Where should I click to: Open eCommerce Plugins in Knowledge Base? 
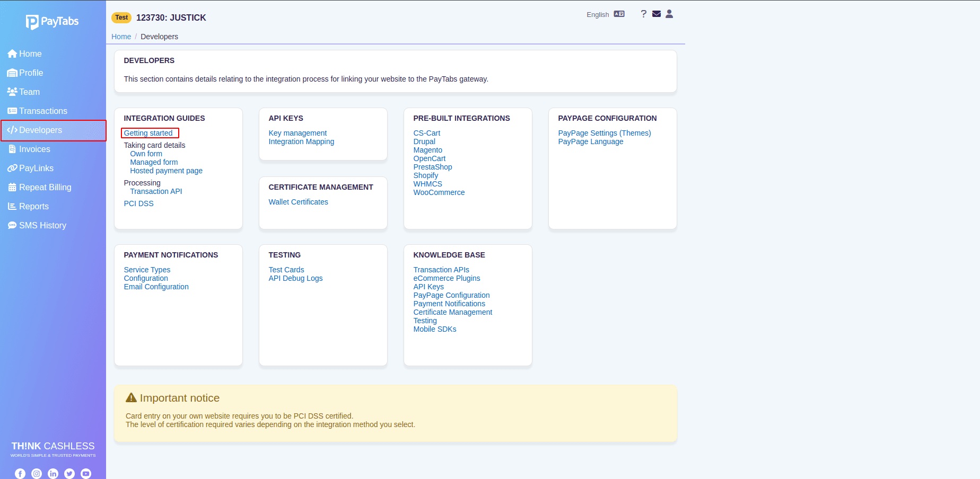point(447,278)
